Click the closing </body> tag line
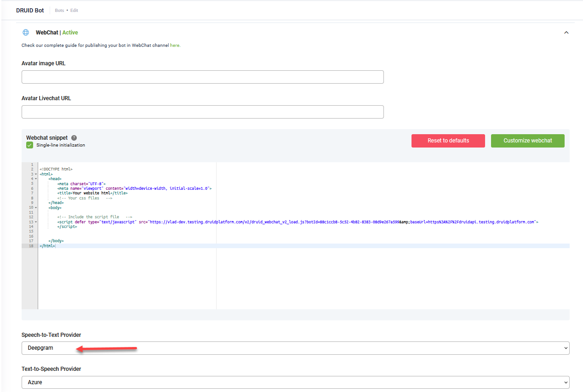The width and height of the screenshot is (583, 392). pyautogui.click(x=56, y=241)
